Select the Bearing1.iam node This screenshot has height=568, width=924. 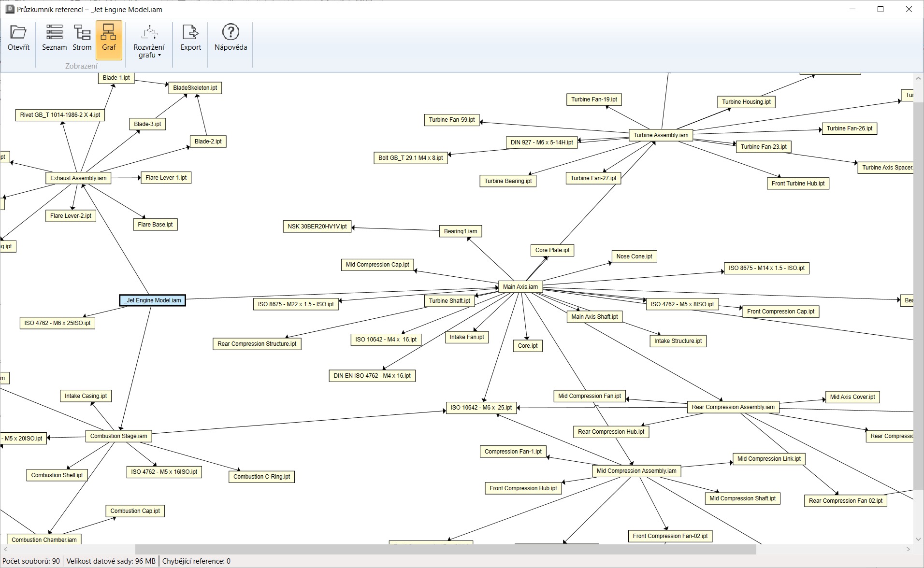[x=460, y=231]
